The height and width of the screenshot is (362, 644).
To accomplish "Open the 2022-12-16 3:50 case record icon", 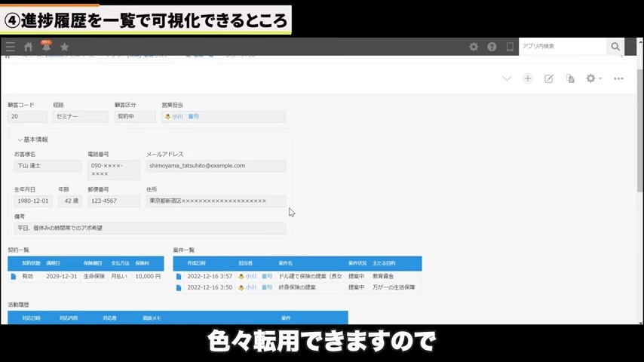I will coord(179,287).
